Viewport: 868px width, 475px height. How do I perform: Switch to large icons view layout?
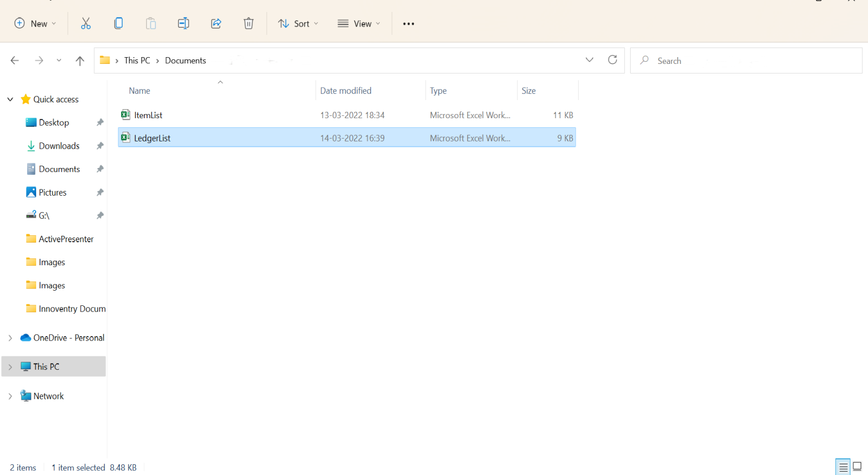click(857, 467)
